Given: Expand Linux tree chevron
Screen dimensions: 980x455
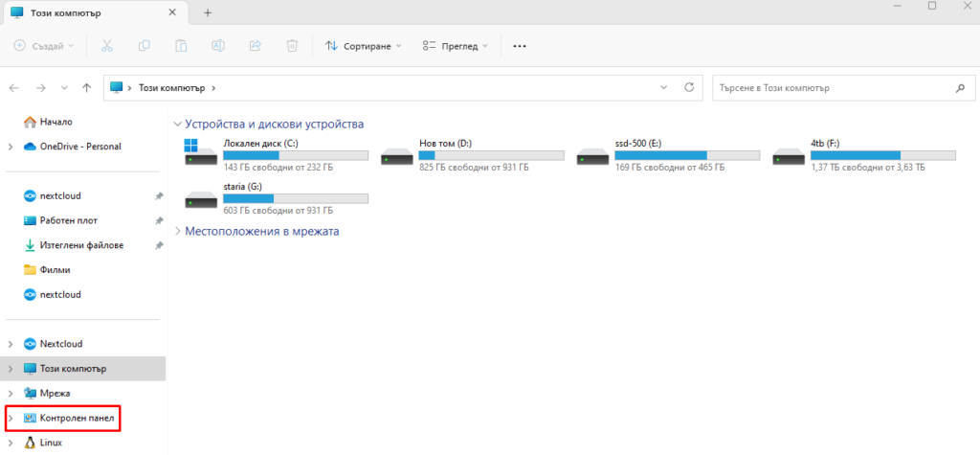Looking at the screenshot, I should click(11, 443).
